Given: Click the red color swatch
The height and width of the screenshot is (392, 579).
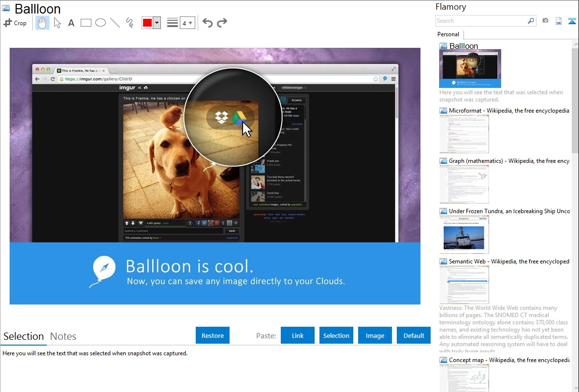Looking at the screenshot, I should coord(147,23).
